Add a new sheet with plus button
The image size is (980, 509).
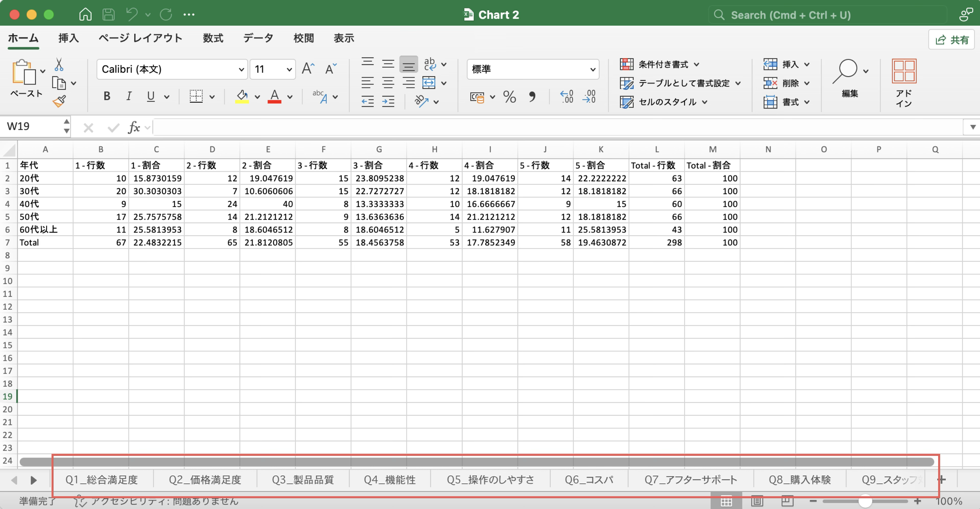tap(941, 480)
